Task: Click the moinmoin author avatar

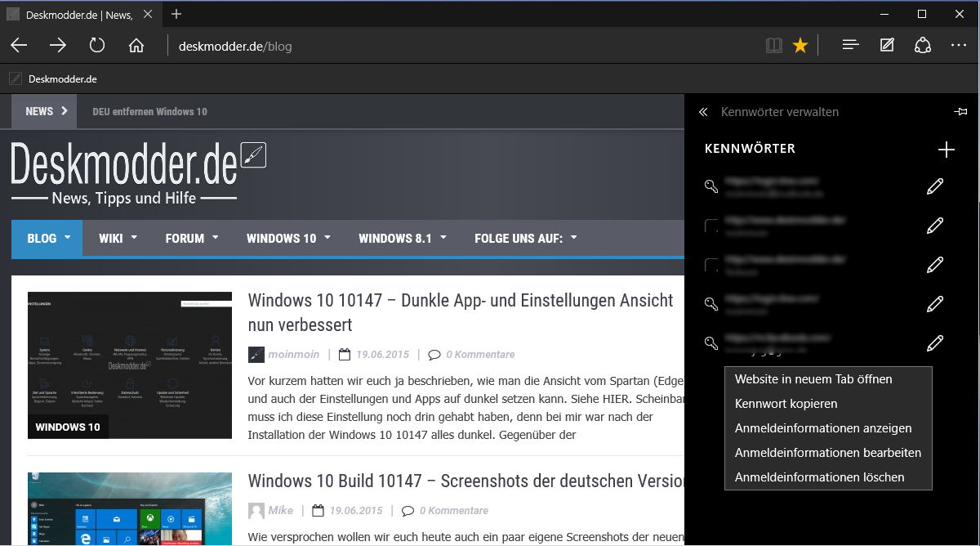Action: pos(256,355)
